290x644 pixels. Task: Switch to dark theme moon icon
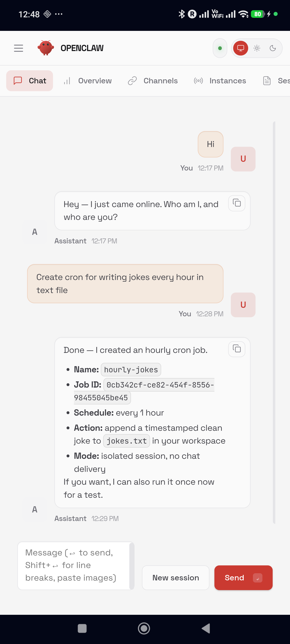tap(273, 48)
